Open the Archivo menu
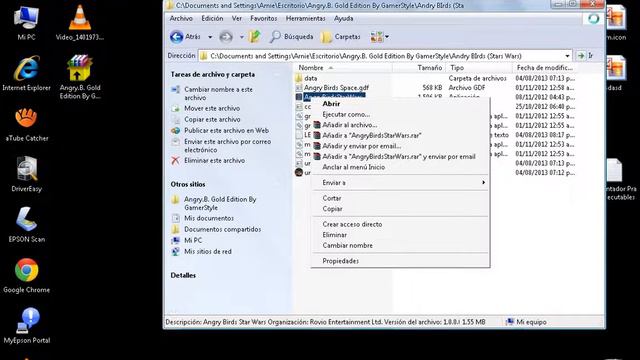 181,18
